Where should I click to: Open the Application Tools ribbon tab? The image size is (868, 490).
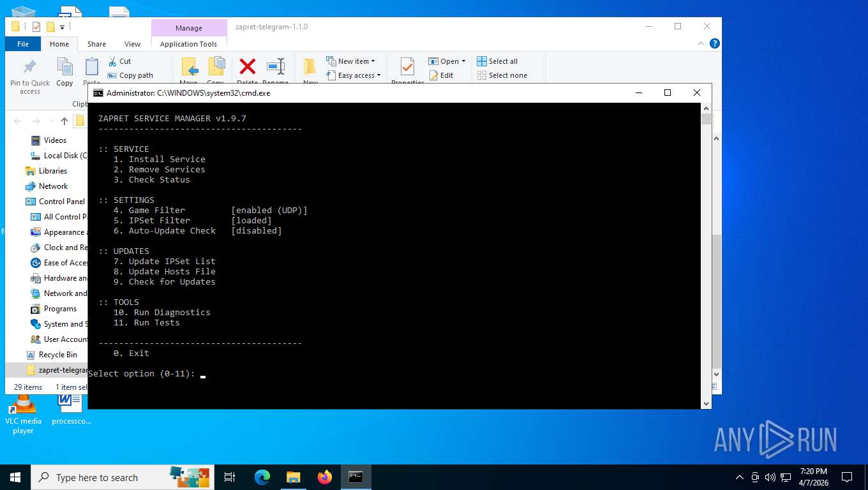click(x=188, y=44)
